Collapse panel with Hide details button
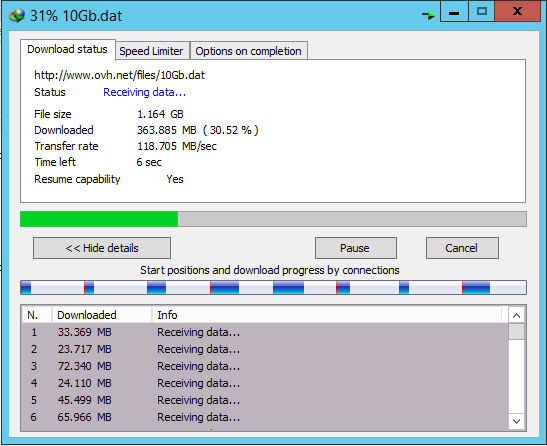547x446 pixels. point(102,248)
